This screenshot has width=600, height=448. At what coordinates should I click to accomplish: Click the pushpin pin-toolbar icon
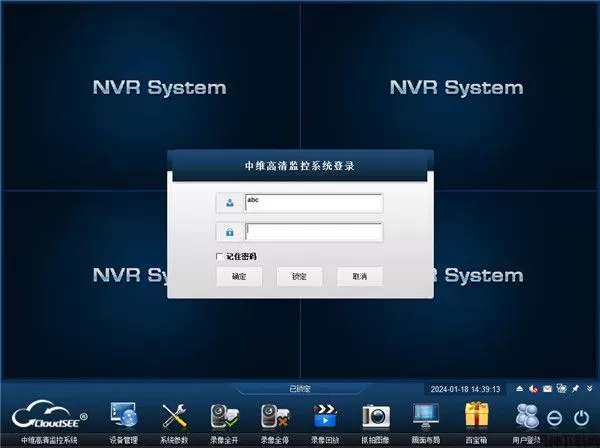[x=575, y=389]
